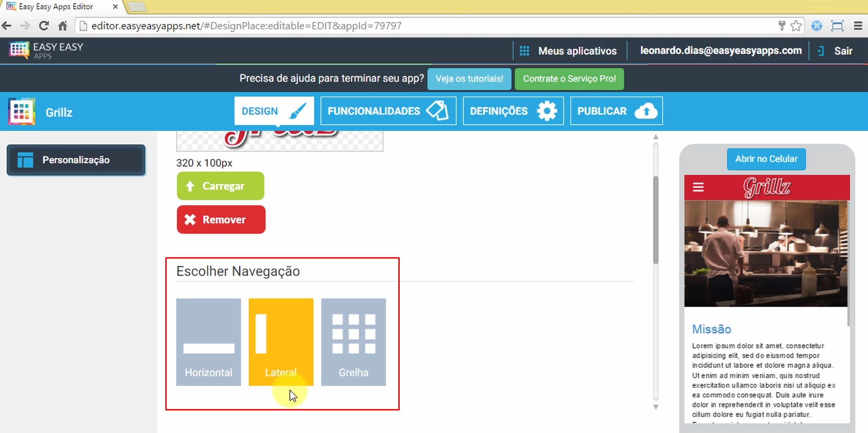Open Meus aplicativos via the grid icon
Viewport: 868px width, 433px height.
pos(524,51)
